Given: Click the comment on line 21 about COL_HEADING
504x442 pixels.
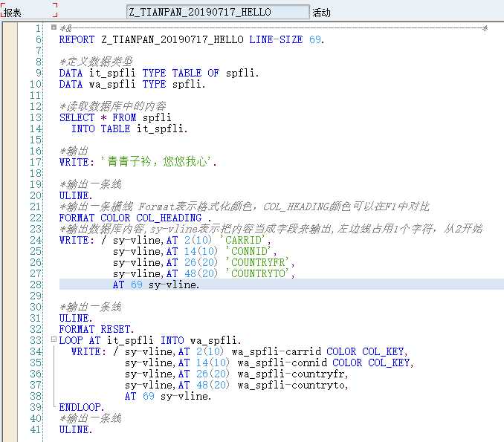Looking at the screenshot, I should (245, 207).
